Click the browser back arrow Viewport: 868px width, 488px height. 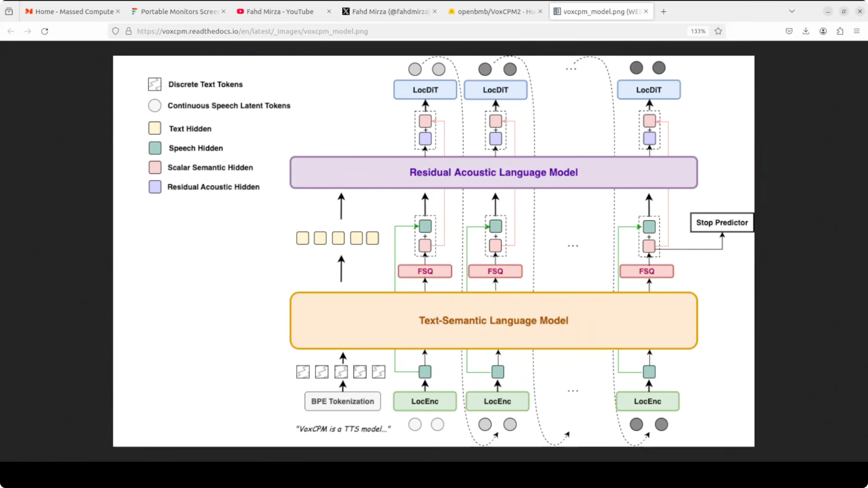point(11,31)
